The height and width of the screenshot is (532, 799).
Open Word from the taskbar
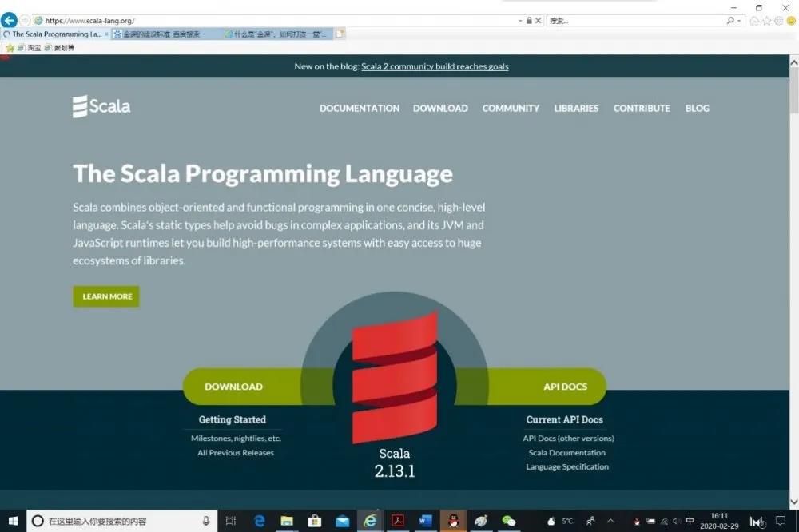click(x=425, y=521)
